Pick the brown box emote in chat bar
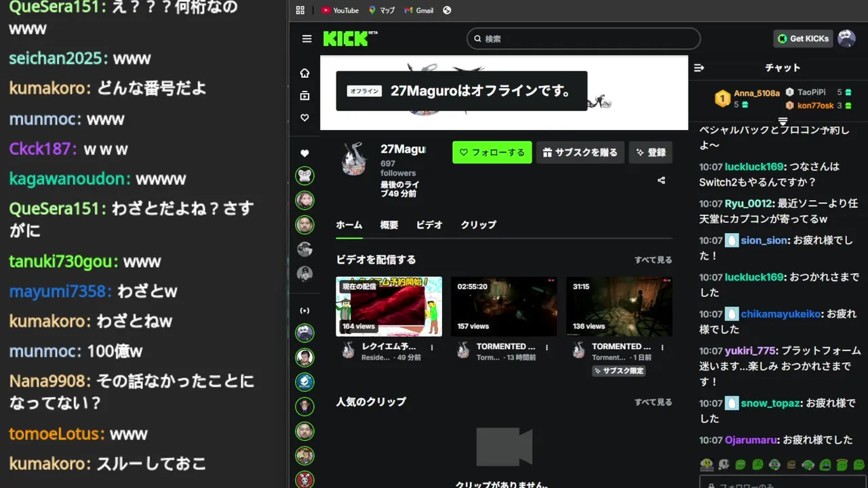Screen dimensions: 868x488 [791, 465]
